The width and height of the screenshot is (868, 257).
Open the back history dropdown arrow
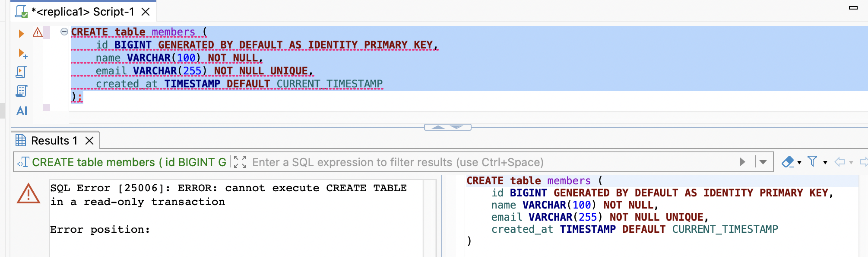pyautogui.click(x=851, y=163)
